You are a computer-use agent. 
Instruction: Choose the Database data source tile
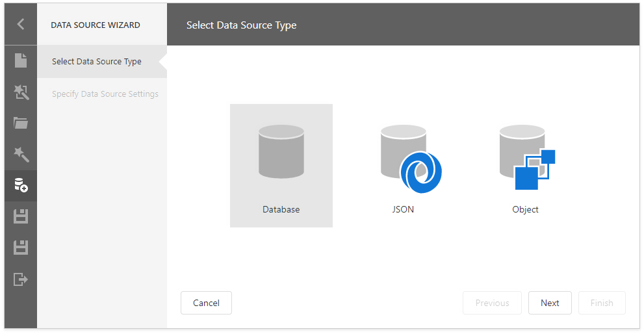pyautogui.click(x=281, y=165)
